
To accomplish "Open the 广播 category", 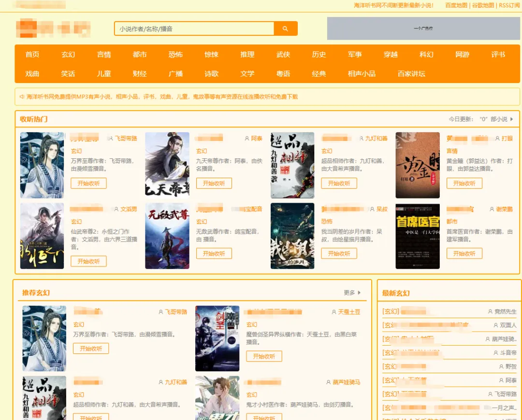I will 175,74.
